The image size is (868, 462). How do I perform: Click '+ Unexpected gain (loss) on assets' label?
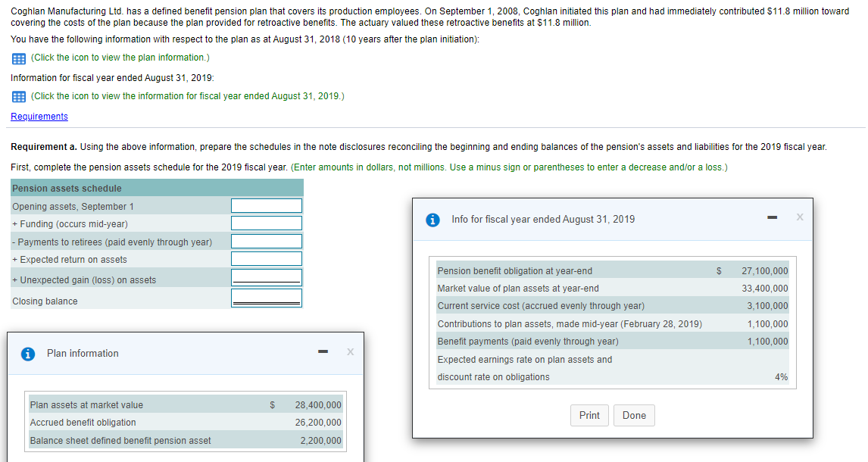point(84,280)
